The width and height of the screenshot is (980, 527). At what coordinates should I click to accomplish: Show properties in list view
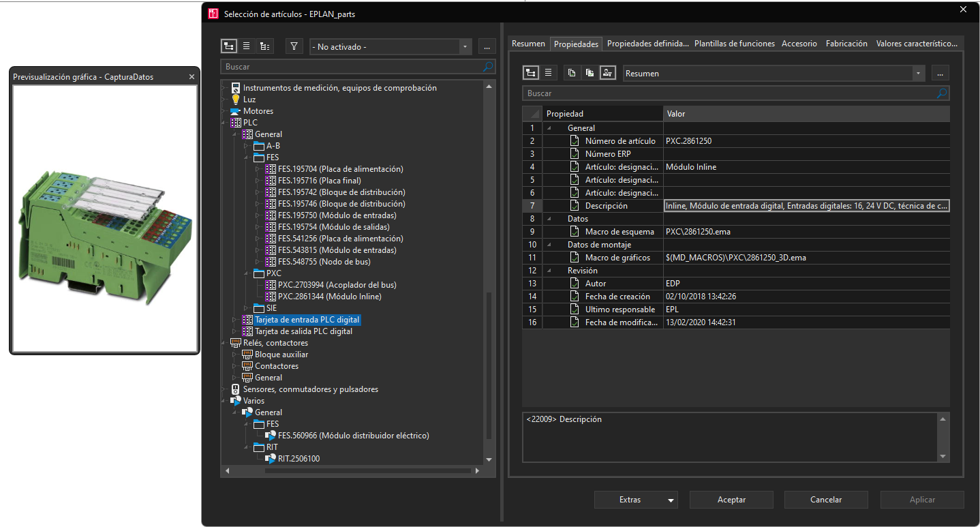click(549, 73)
